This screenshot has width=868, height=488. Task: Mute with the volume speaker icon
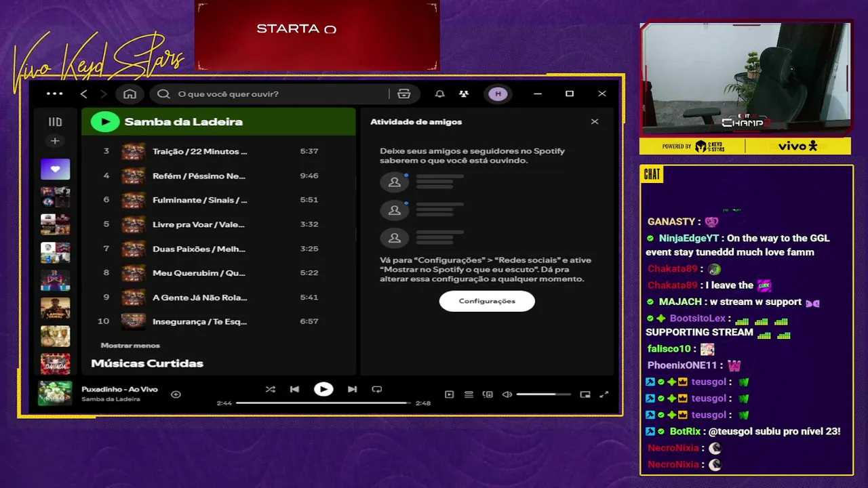[x=507, y=394]
